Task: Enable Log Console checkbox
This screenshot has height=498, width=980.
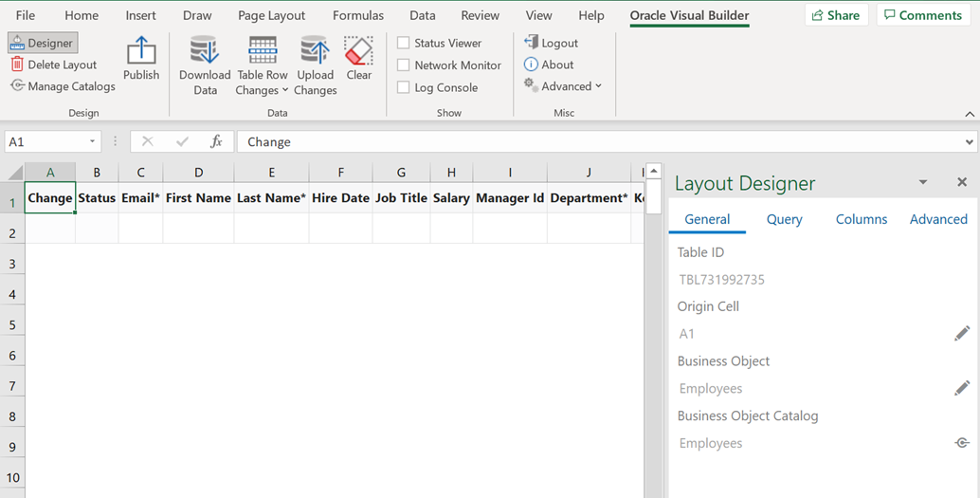Action: pos(404,87)
